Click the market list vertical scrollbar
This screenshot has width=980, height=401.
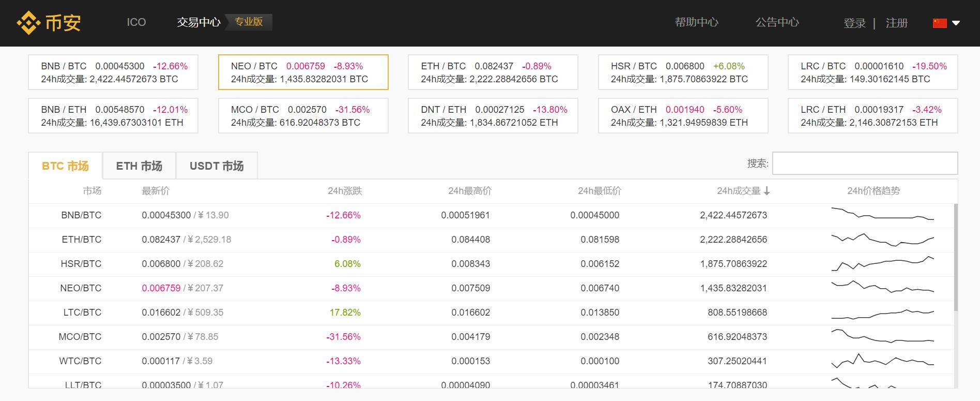tap(956, 257)
